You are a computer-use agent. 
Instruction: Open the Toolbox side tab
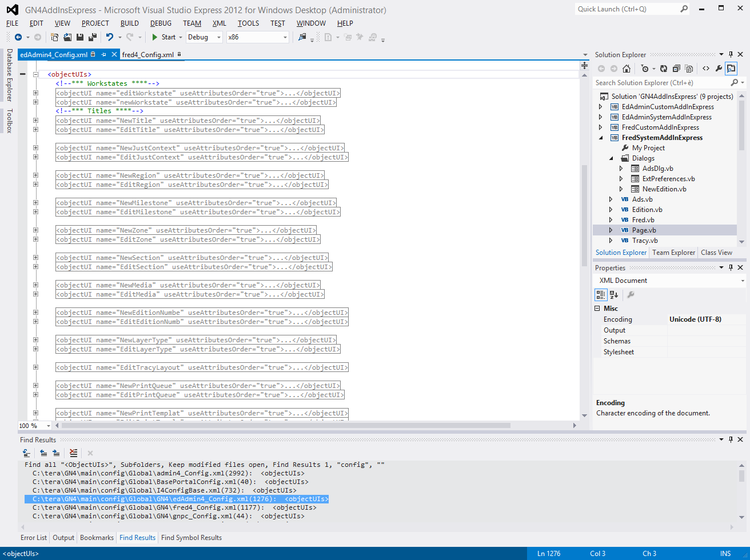[x=9, y=121]
